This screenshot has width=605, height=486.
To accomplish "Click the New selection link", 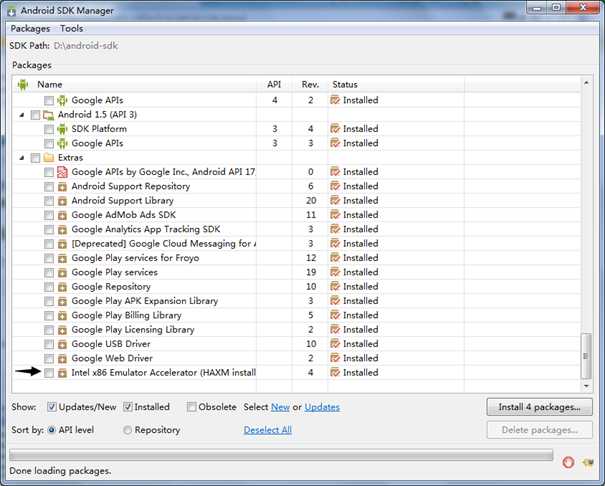I will pos(280,407).
